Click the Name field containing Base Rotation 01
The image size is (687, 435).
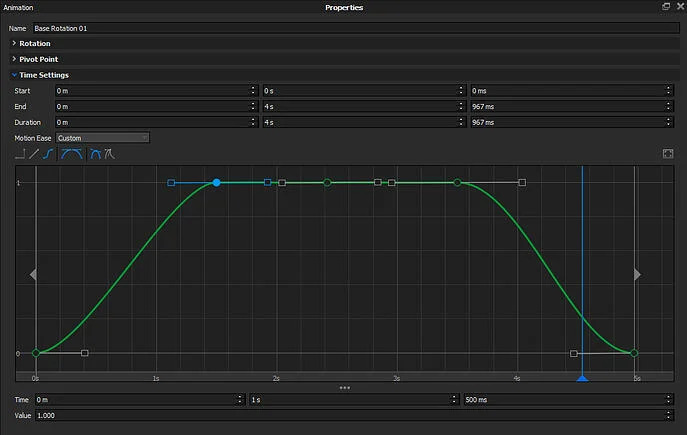point(350,28)
